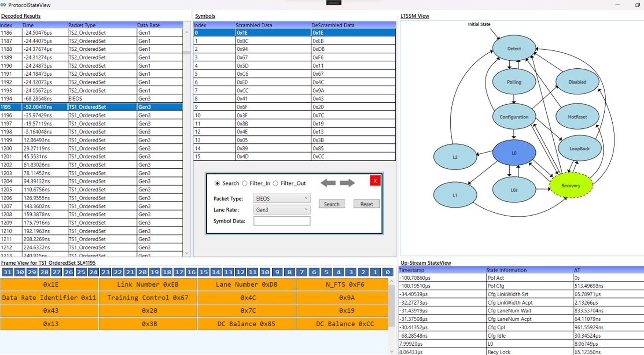644x355 pixels.
Task: Click the Recovery state node
Action: (x=571, y=185)
